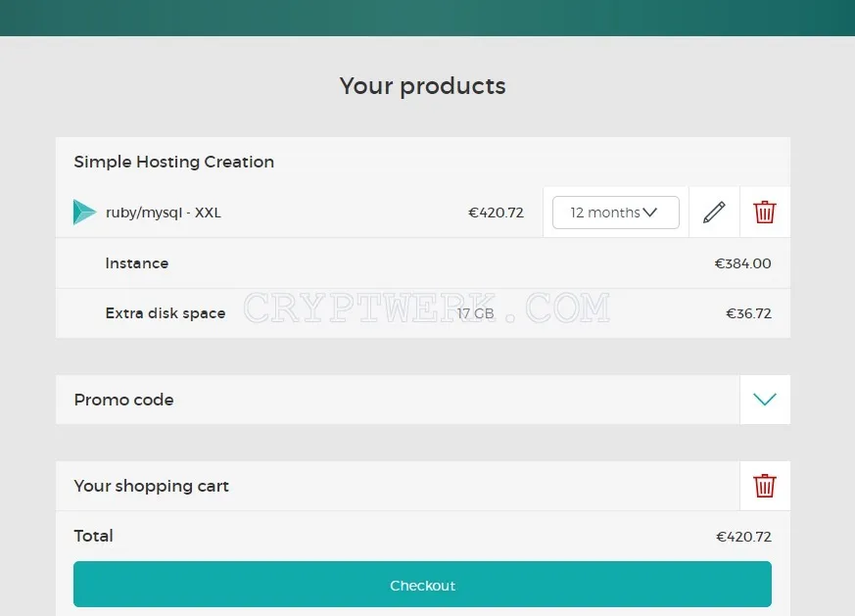The image size is (855, 616).
Task: Click the Instance price line
Action: 422,263
